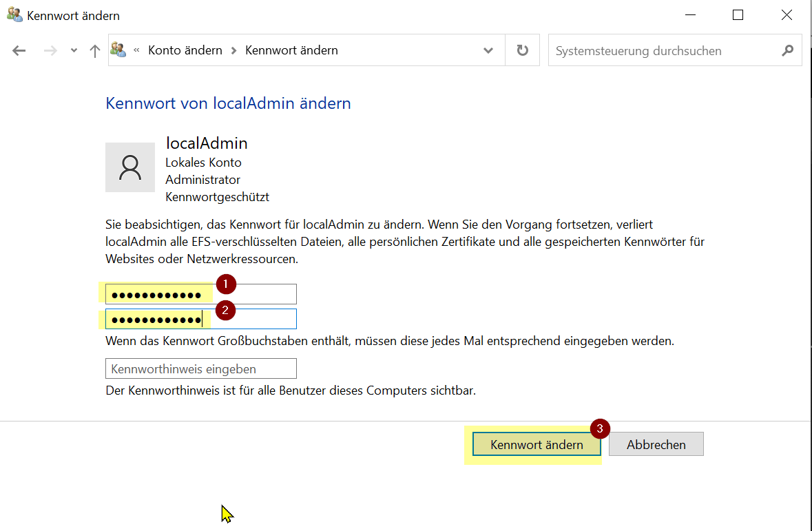Go back with the left arrow button
Screen dimensions: 812x531
(x=19, y=51)
